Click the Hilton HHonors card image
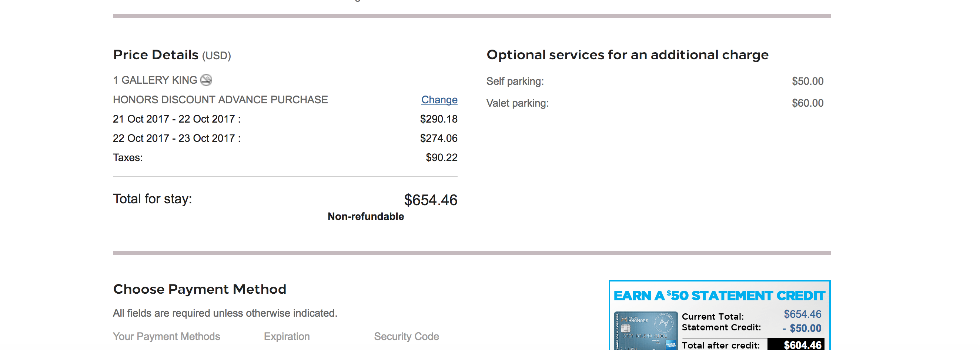This screenshot has width=980, height=350. click(645, 331)
